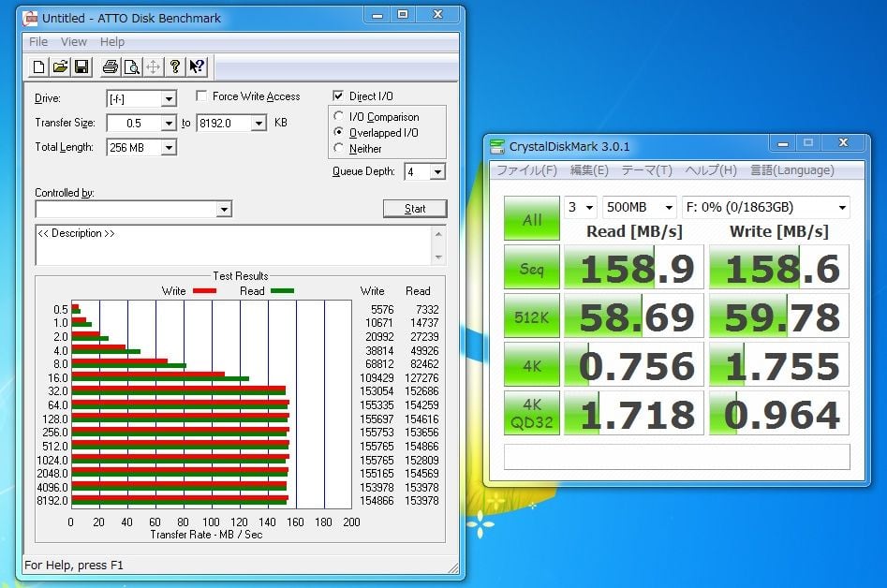
Task: Click status bar text For Help, press F1
Action: coord(74,565)
